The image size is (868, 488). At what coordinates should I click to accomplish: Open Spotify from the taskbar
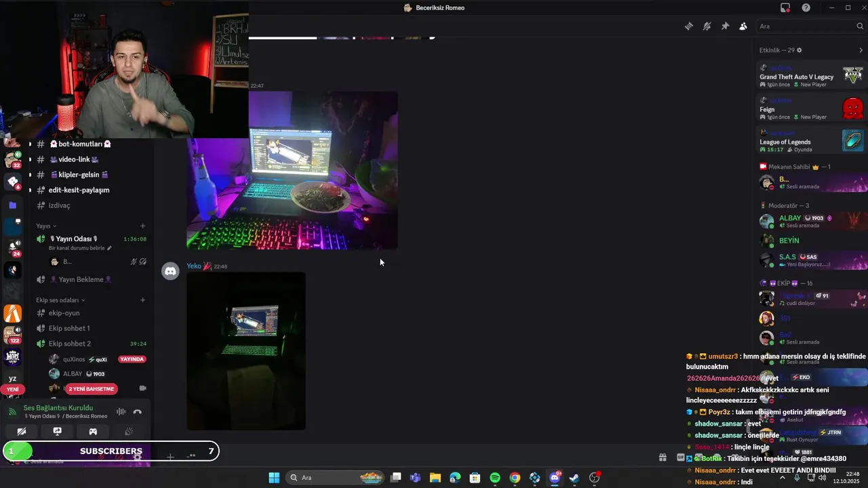coord(495,478)
